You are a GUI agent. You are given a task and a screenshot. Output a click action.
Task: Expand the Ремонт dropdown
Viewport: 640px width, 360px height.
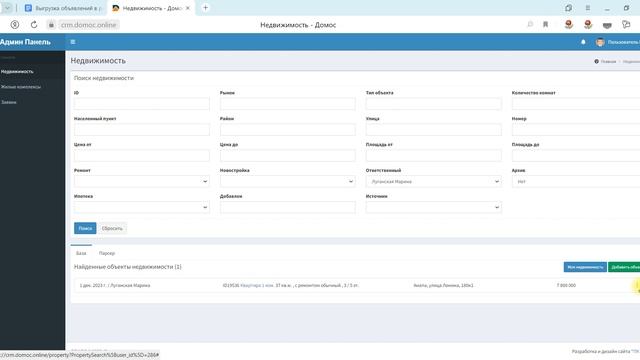point(142,181)
